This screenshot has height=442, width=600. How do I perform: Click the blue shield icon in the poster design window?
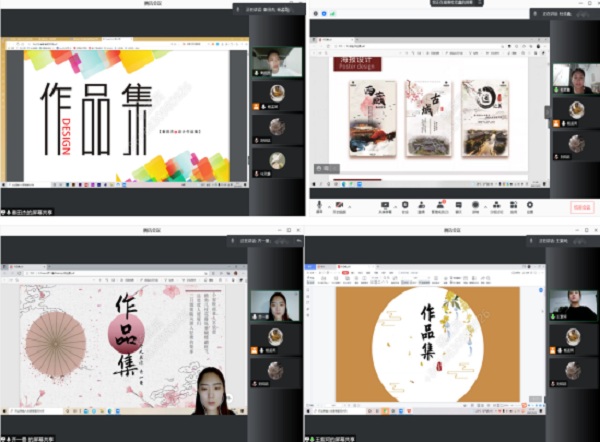[324, 13]
